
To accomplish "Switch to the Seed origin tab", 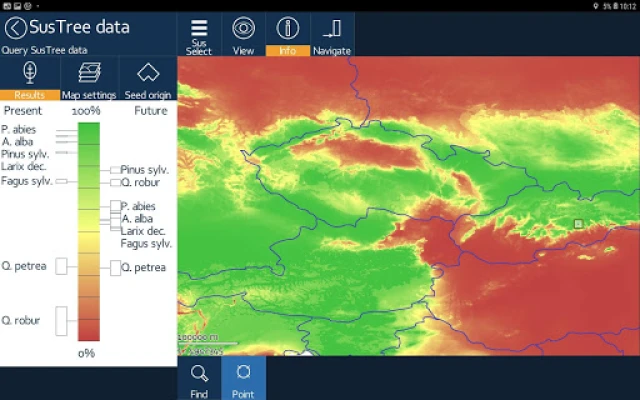I will pos(148,79).
